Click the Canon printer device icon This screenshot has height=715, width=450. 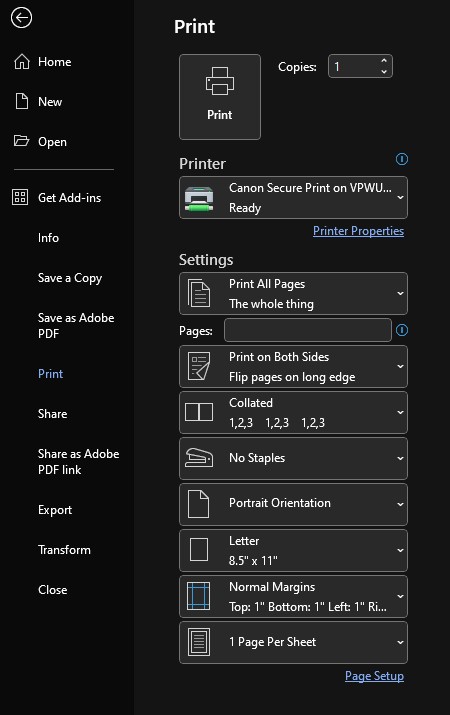tap(199, 199)
